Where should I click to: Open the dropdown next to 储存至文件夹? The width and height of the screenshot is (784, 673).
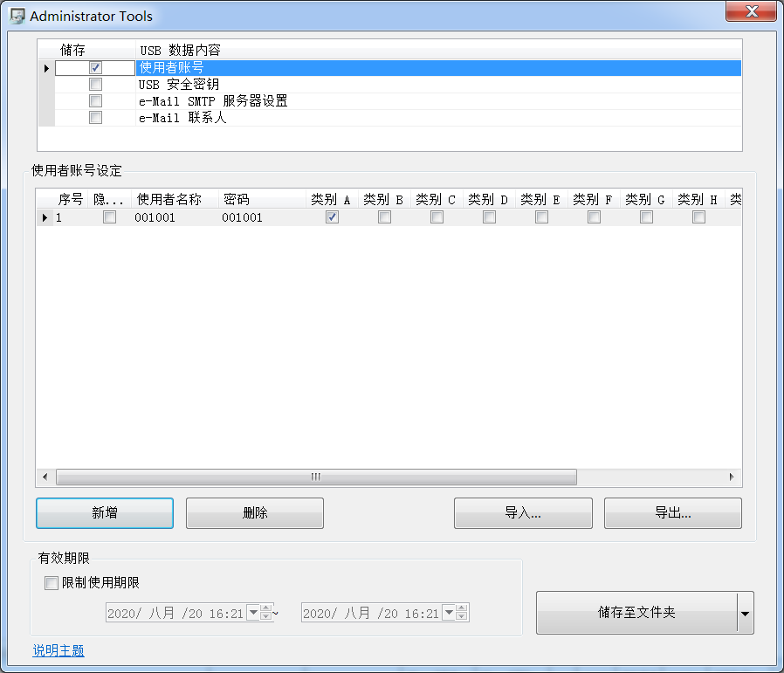[745, 613]
